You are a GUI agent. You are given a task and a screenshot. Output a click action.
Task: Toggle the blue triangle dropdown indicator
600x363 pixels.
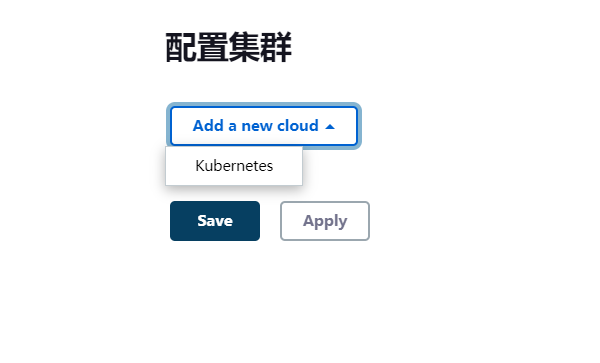click(x=330, y=127)
